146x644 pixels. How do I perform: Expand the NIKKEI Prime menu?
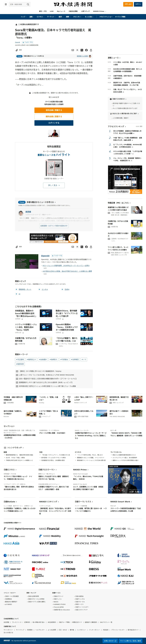[x=100, y=11]
